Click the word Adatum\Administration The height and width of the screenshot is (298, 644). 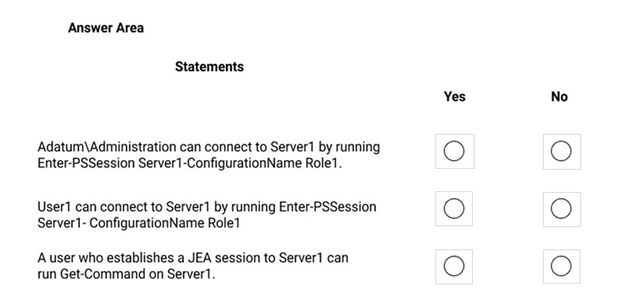tap(107, 147)
